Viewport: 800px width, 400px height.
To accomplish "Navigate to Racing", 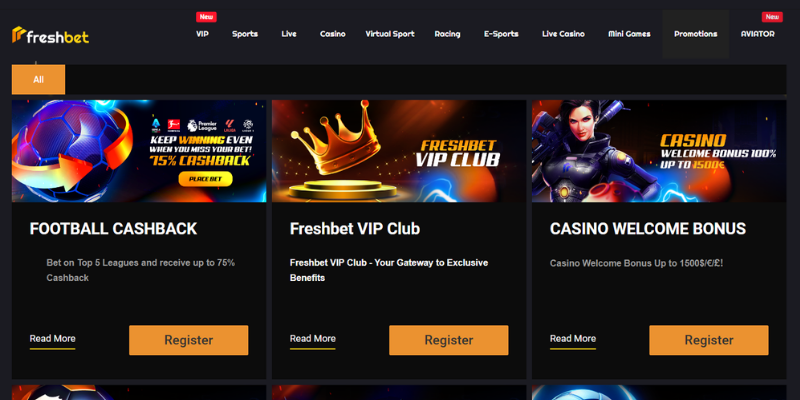I will [447, 34].
